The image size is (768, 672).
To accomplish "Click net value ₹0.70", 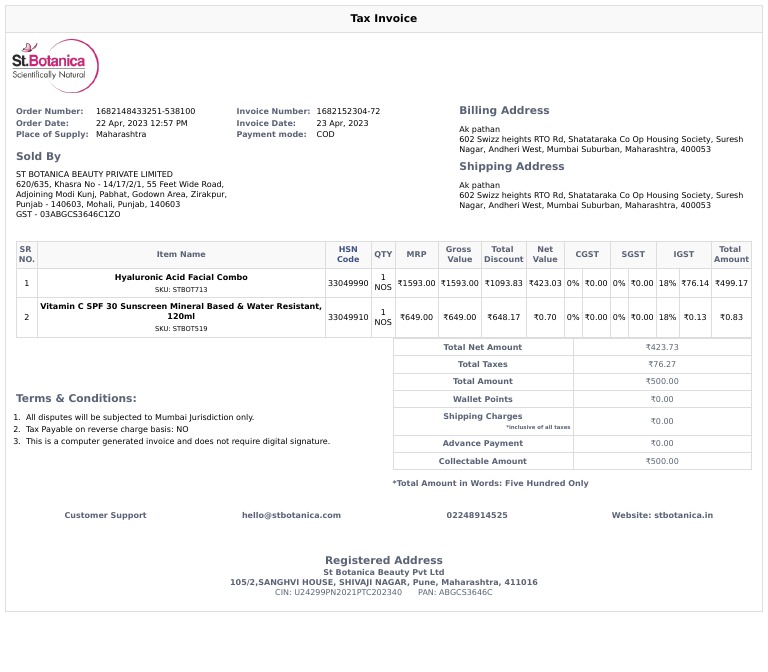I will tap(545, 317).
